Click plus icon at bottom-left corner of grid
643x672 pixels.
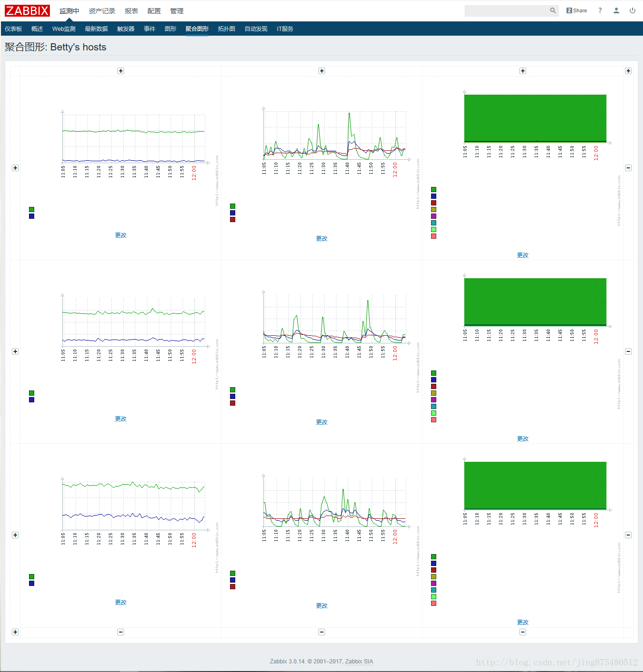pyautogui.click(x=15, y=632)
